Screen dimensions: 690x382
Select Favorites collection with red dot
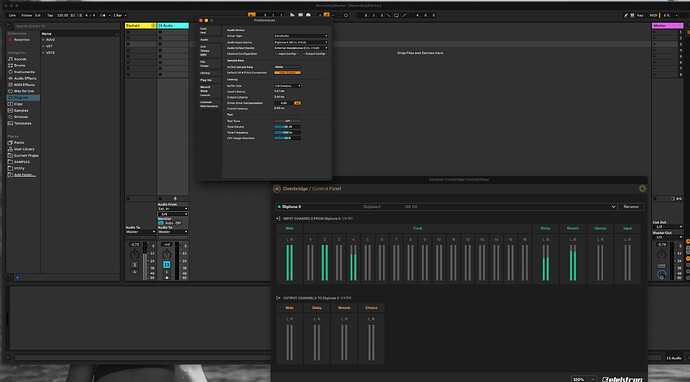[x=22, y=40]
